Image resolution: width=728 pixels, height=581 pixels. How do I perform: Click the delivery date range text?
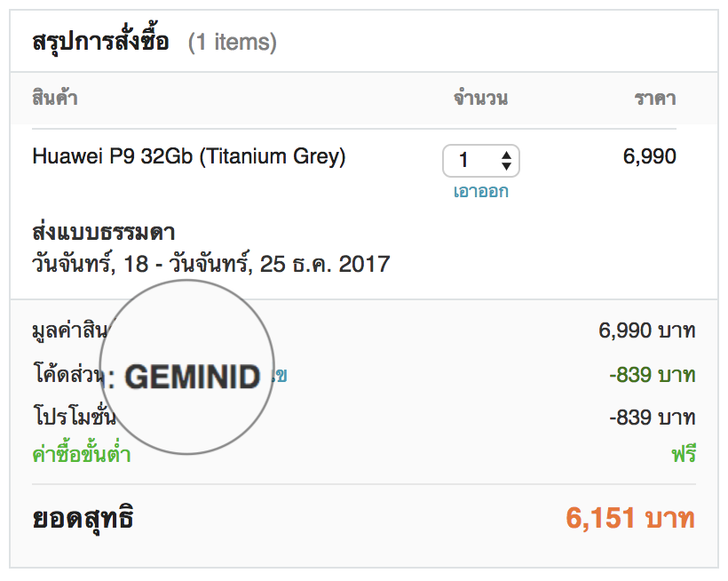[210, 264]
